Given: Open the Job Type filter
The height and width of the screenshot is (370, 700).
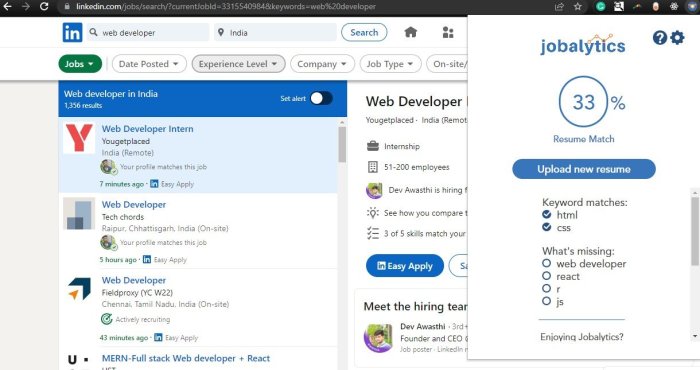Looking at the screenshot, I should (x=390, y=64).
